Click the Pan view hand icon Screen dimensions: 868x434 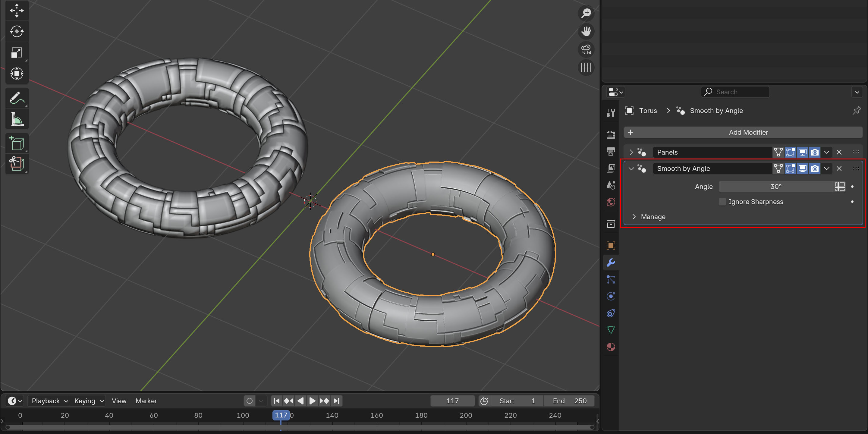tap(586, 31)
